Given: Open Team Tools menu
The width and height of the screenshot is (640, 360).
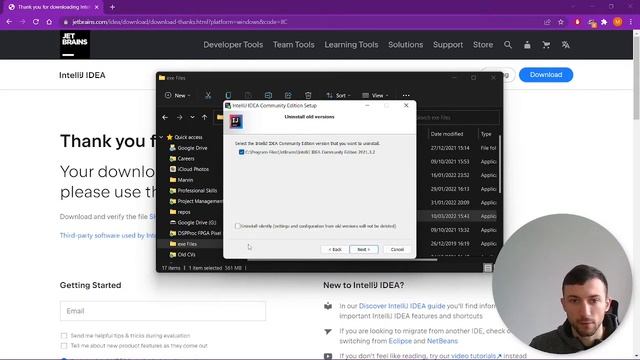Looking at the screenshot, I should tap(293, 45).
